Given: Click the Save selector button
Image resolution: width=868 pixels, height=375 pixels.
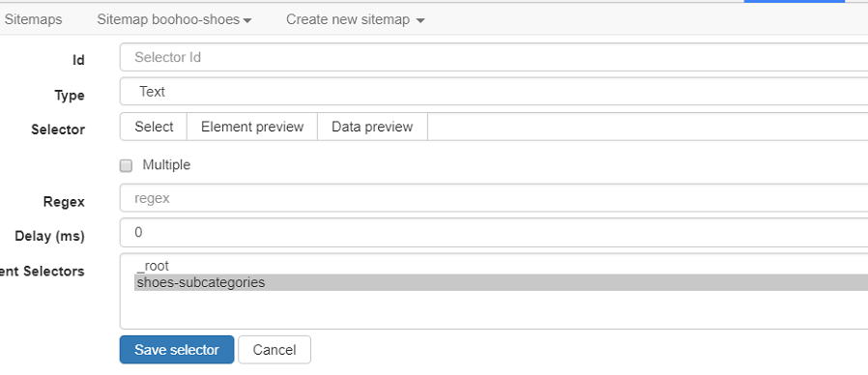Looking at the screenshot, I should click(x=177, y=350).
